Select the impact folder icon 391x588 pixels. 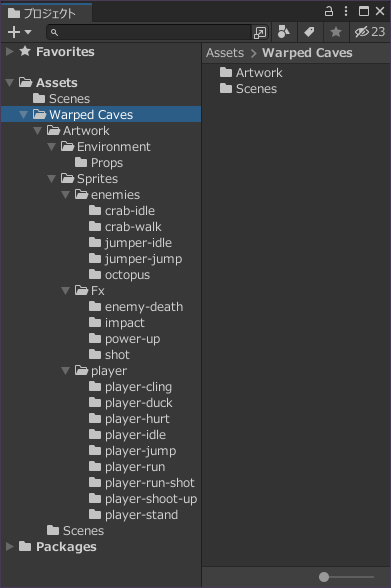coord(95,322)
